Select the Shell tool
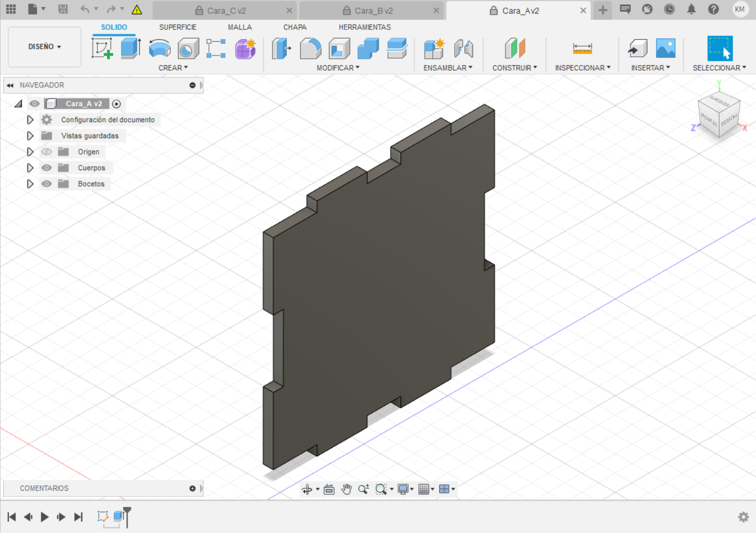This screenshot has height=533, width=756. [x=339, y=49]
